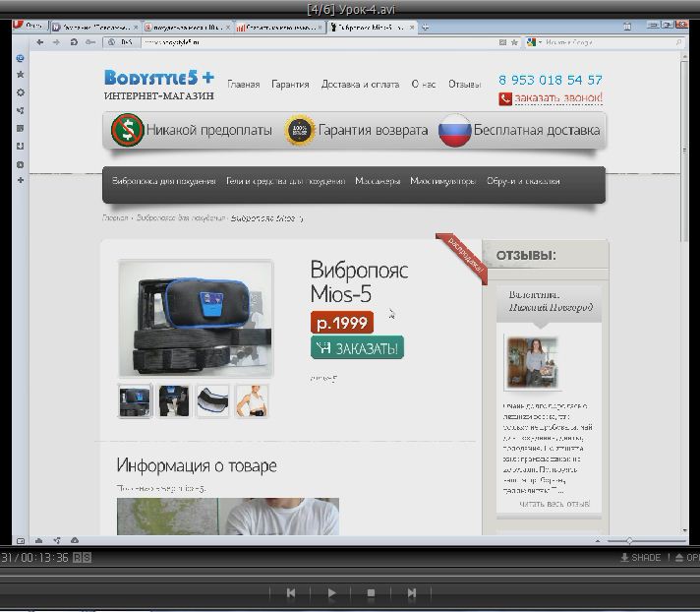The height and width of the screenshot is (612, 700).
Task: Open the Миостимуляторы category
Action: (442, 181)
